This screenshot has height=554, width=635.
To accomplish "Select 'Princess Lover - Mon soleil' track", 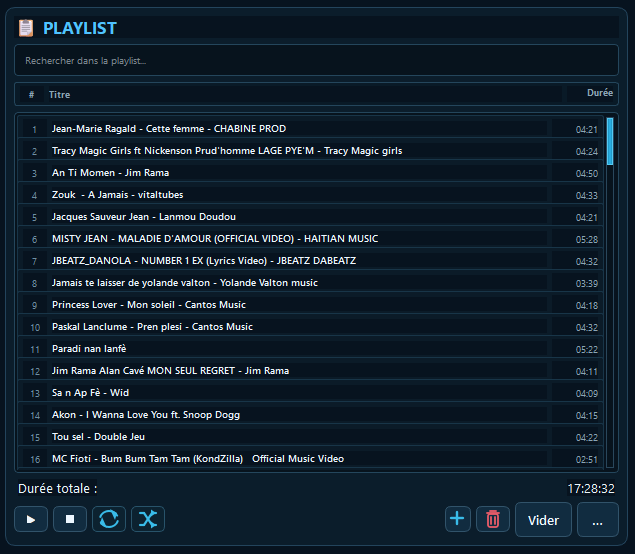I will click(x=311, y=305).
